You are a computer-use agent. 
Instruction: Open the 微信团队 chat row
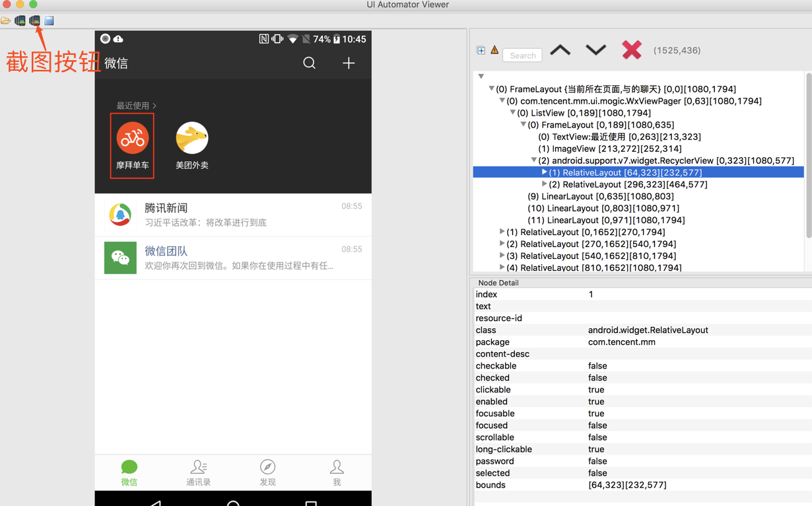tap(233, 258)
